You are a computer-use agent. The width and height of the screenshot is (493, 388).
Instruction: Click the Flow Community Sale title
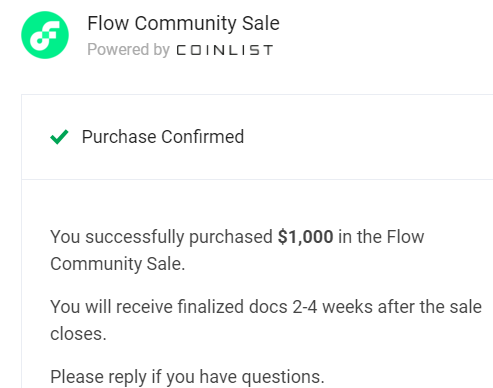tap(183, 23)
